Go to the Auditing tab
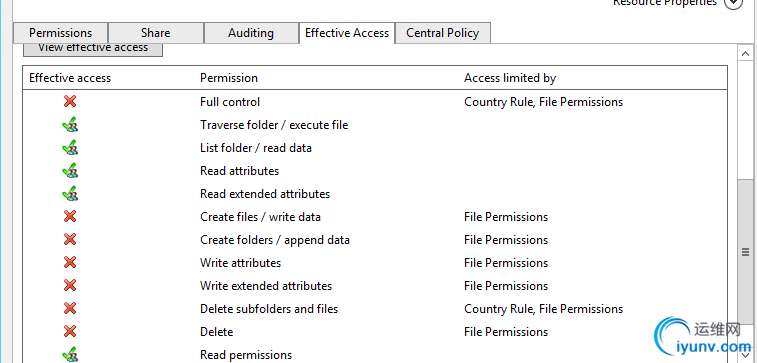The image size is (757, 363). click(x=251, y=33)
